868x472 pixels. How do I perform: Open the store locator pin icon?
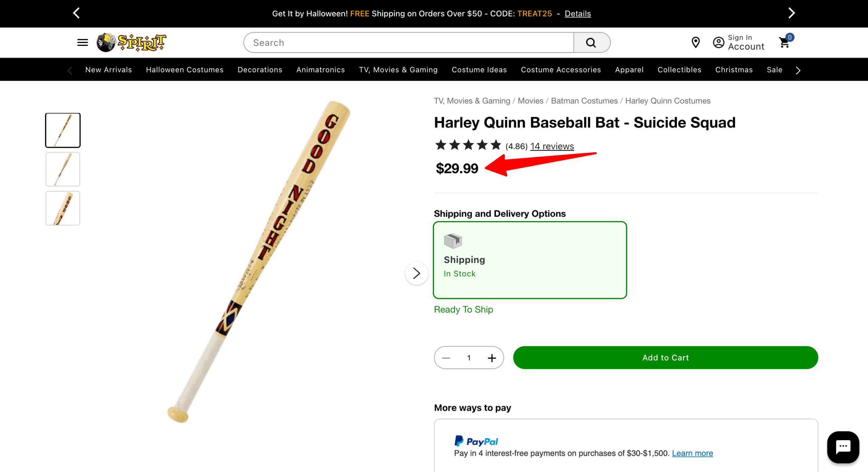click(x=695, y=42)
